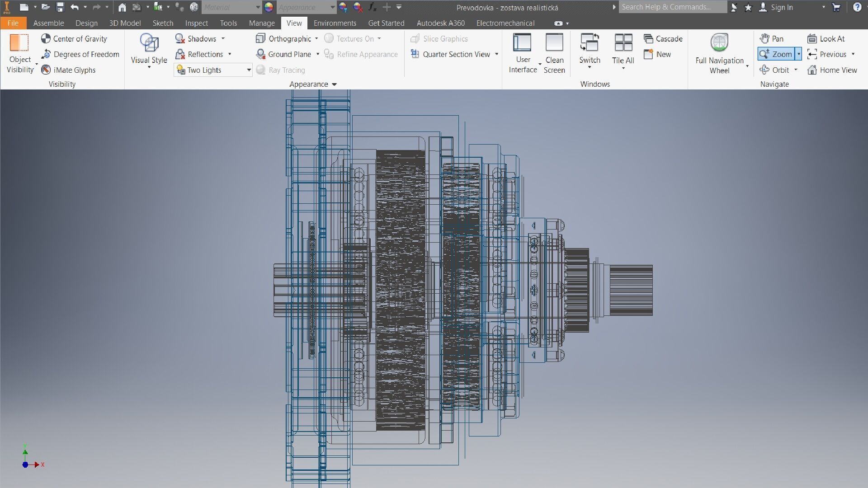Screen dimensions: 868x488
Task: Toggle iMate Glyphs visibility
Action: coord(46,70)
